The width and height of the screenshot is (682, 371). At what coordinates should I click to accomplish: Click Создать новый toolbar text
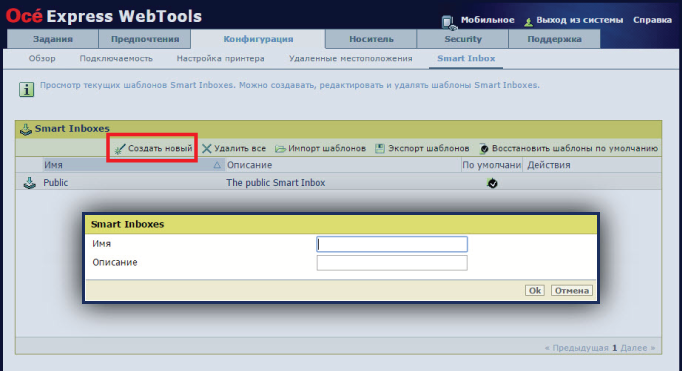click(x=160, y=149)
